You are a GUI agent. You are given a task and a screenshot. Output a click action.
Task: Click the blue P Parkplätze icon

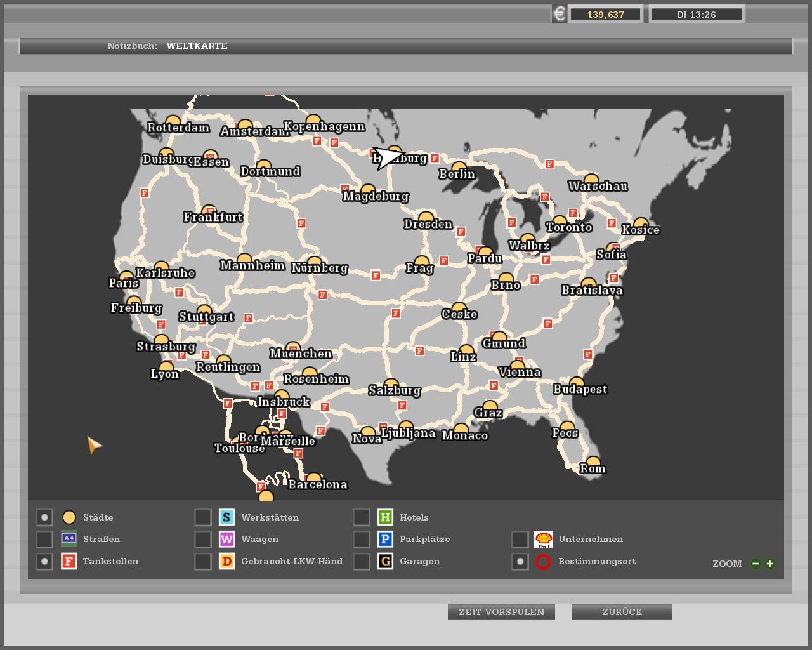[x=385, y=540]
